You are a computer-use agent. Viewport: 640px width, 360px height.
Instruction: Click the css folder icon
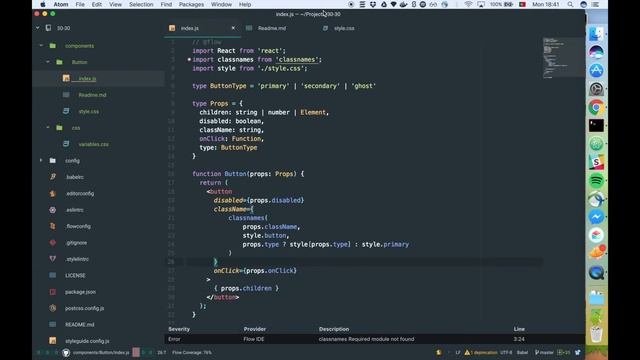(x=59, y=128)
